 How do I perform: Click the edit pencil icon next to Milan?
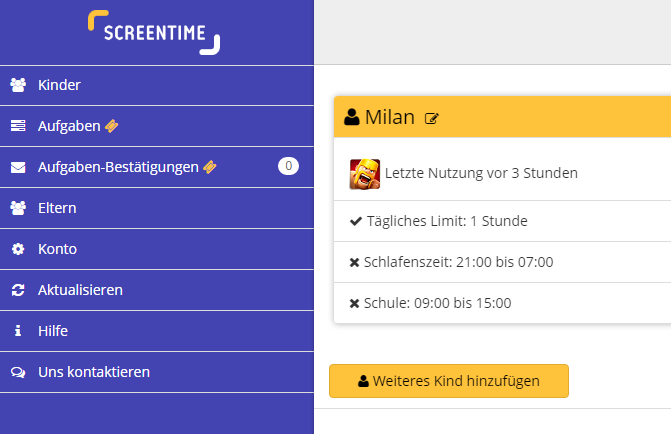[x=431, y=119]
